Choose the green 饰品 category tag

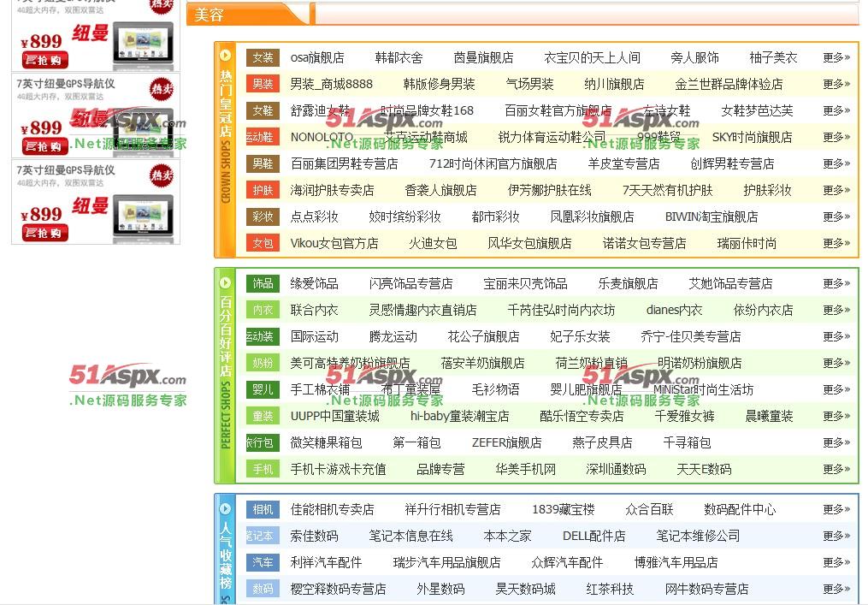coord(263,283)
